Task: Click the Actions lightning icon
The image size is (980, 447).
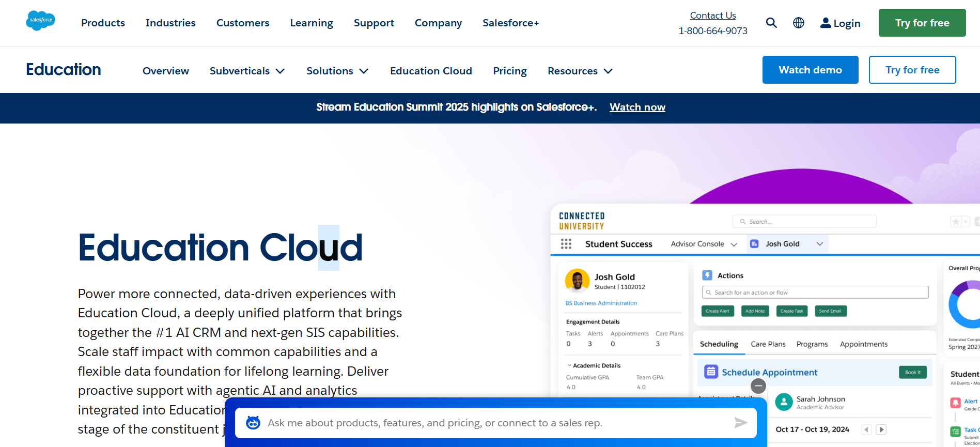Action: (708, 275)
